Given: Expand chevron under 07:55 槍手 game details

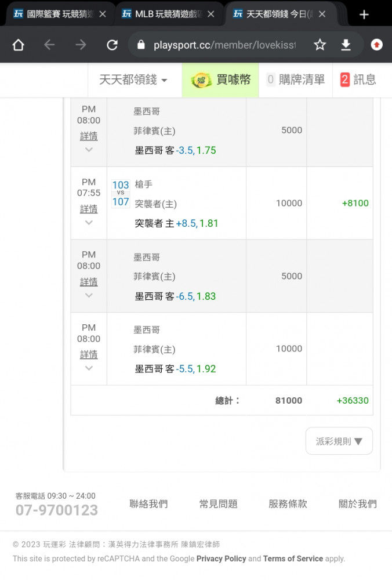Looking at the screenshot, I should pos(89,222).
